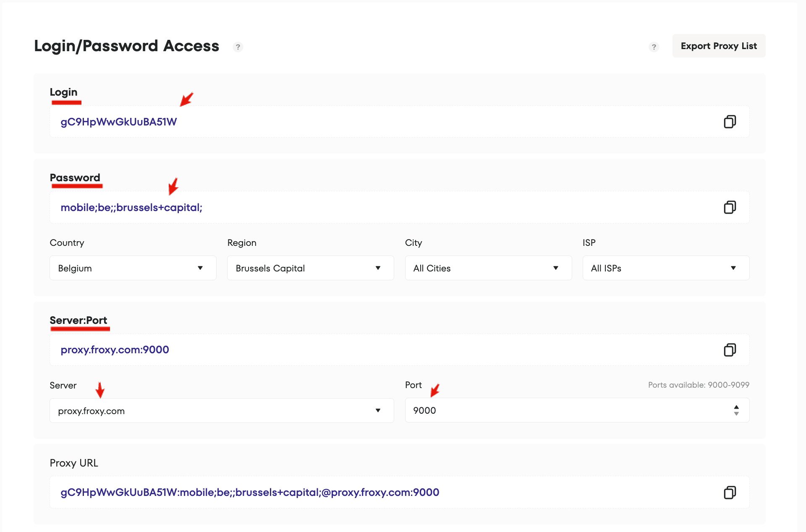This screenshot has width=806, height=532.
Task: Click the Server field label
Action: tap(63, 385)
